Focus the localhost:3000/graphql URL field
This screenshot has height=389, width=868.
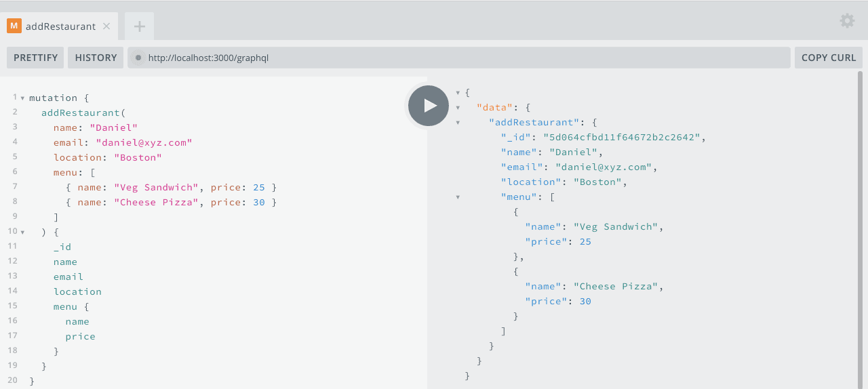[x=461, y=58]
